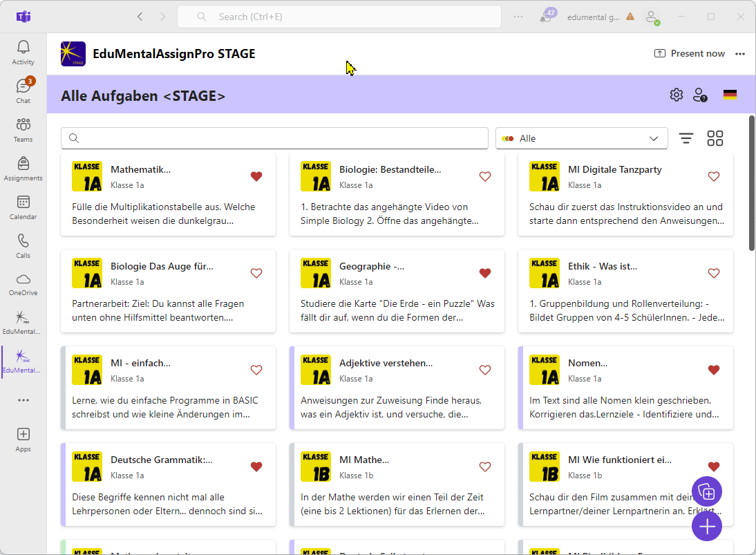This screenshot has height=555, width=756.
Task: Switch language via the German flag icon
Action: 730,95
